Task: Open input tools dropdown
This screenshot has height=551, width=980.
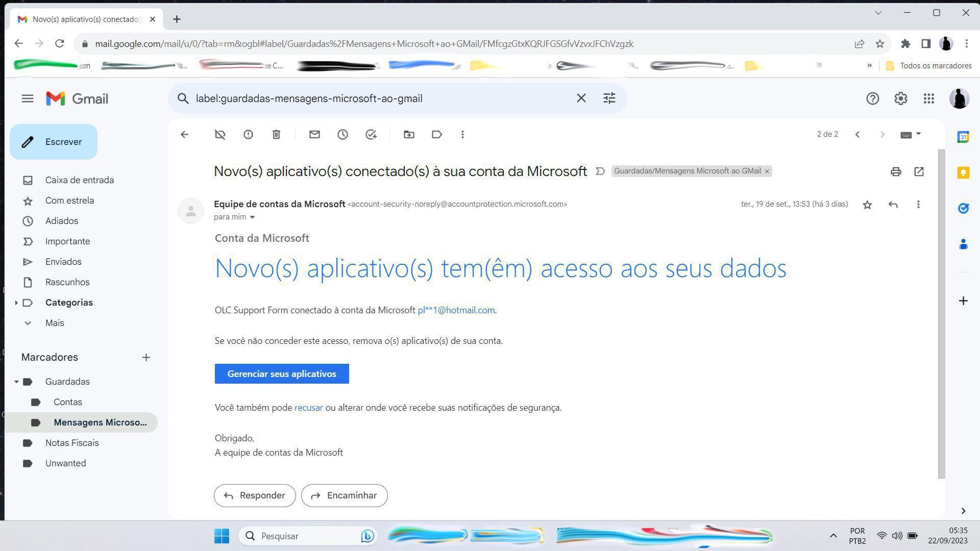Action: (911, 135)
